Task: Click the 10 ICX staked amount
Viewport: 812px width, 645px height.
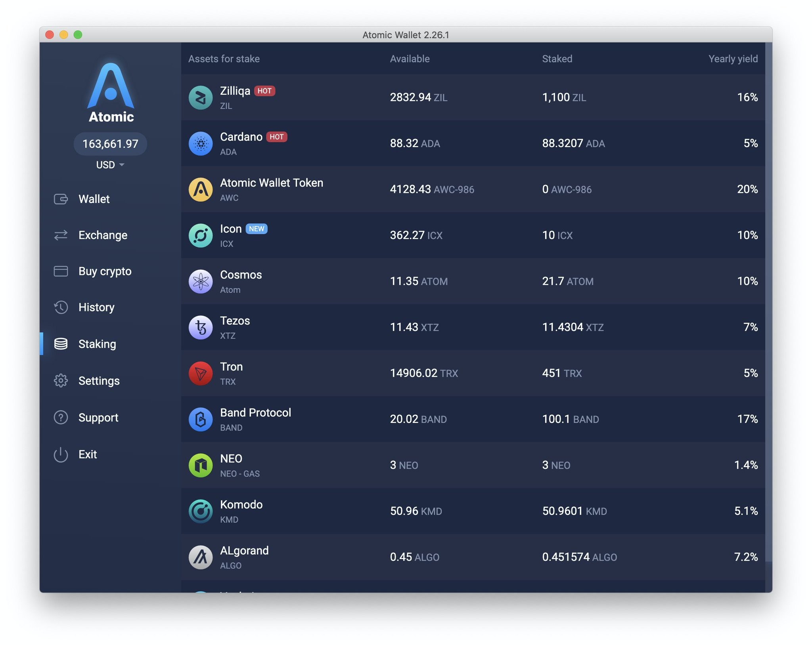Action: [557, 235]
